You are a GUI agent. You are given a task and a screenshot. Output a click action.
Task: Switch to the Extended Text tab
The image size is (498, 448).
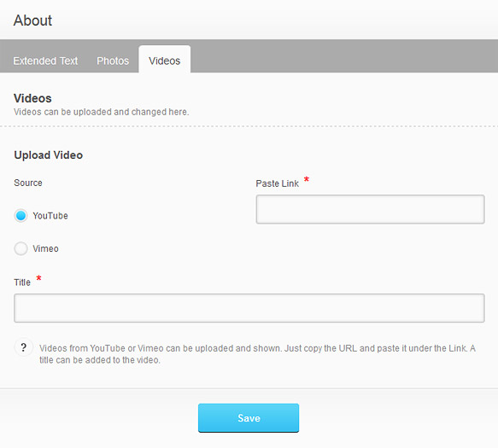(x=45, y=61)
